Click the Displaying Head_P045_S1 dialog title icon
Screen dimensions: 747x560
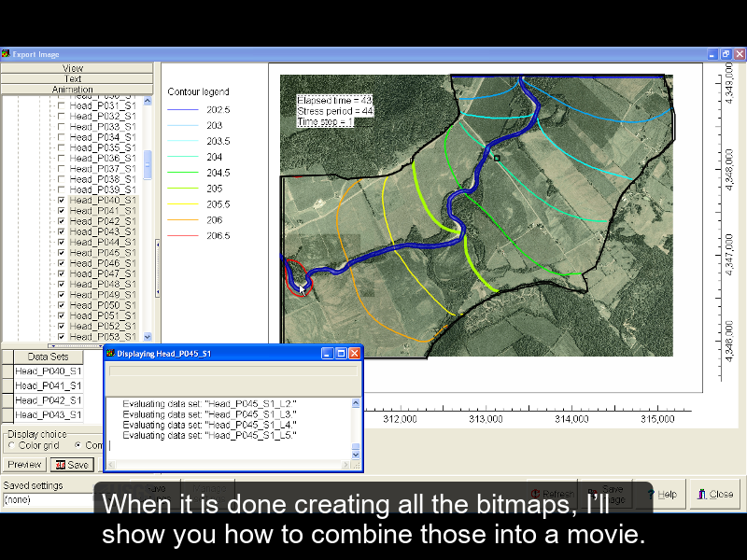click(113, 353)
